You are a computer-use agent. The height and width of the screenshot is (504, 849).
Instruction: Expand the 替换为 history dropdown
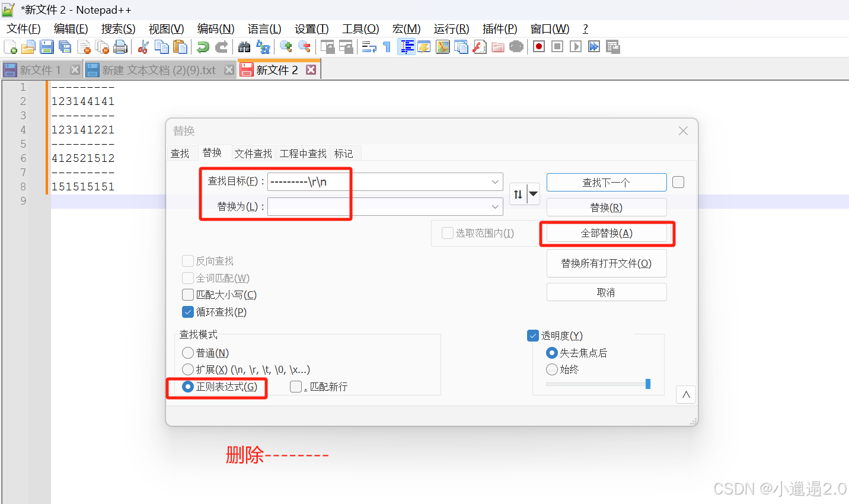pyautogui.click(x=495, y=207)
